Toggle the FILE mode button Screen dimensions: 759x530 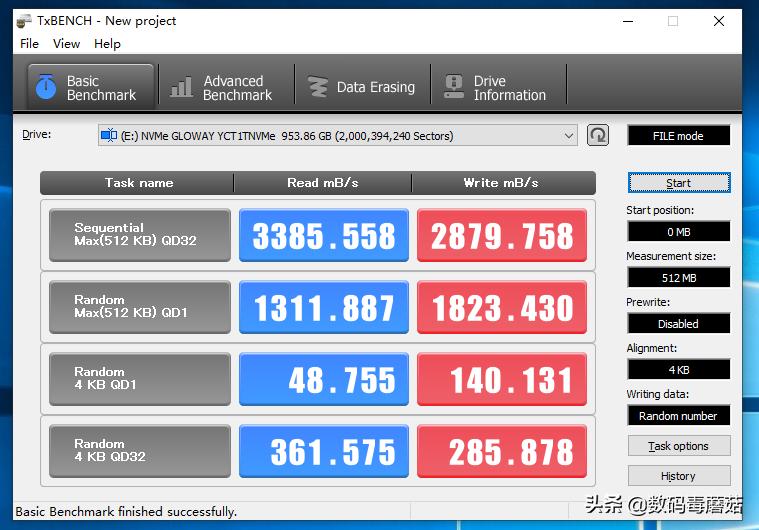pos(678,136)
